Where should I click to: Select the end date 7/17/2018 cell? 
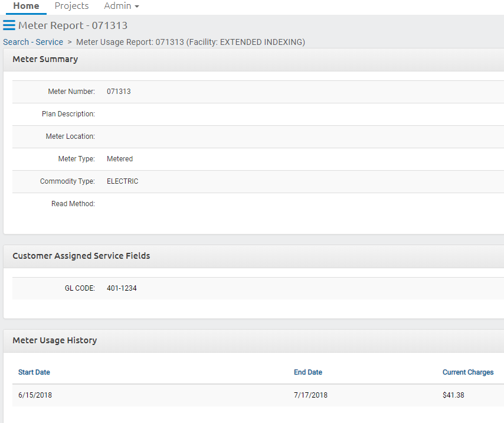coord(310,395)
